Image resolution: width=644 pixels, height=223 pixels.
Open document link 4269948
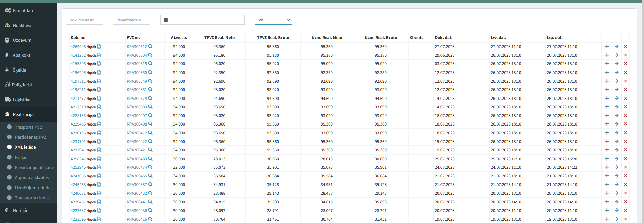click(78, 47)
